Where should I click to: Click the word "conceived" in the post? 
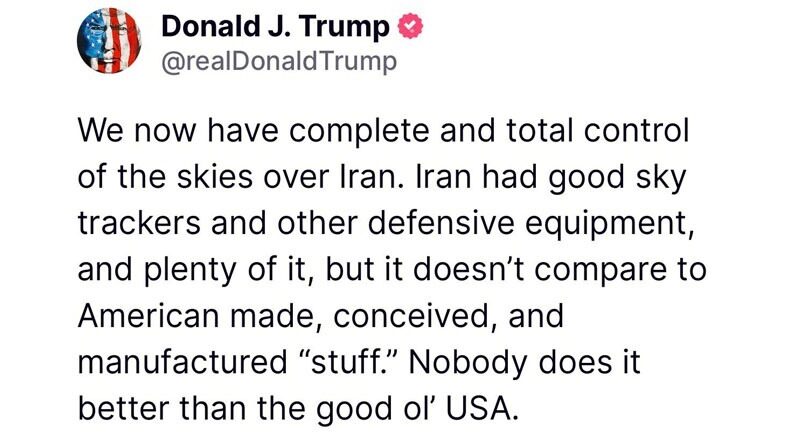[x=412, y=316]
